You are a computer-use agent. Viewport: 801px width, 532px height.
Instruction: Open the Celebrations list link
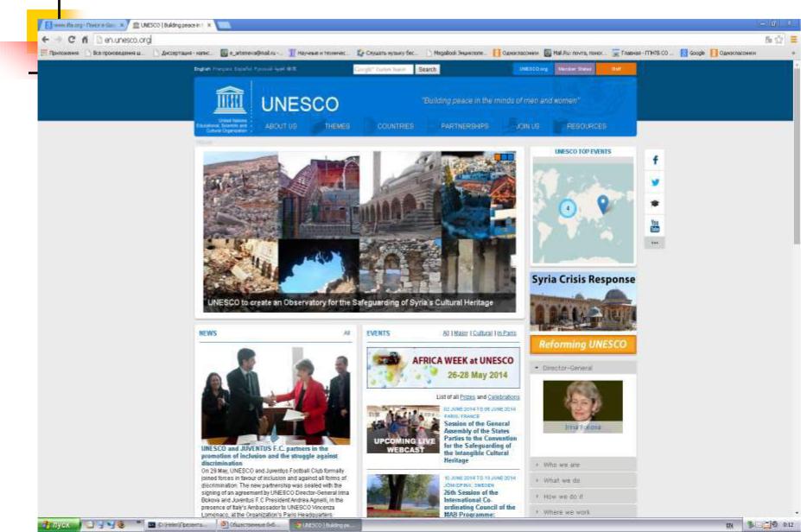coord(503,396)
